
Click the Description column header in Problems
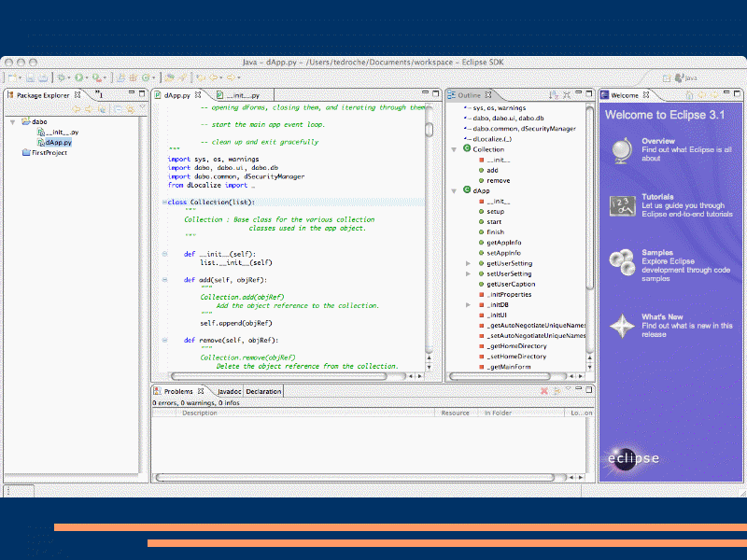point(200,413)
